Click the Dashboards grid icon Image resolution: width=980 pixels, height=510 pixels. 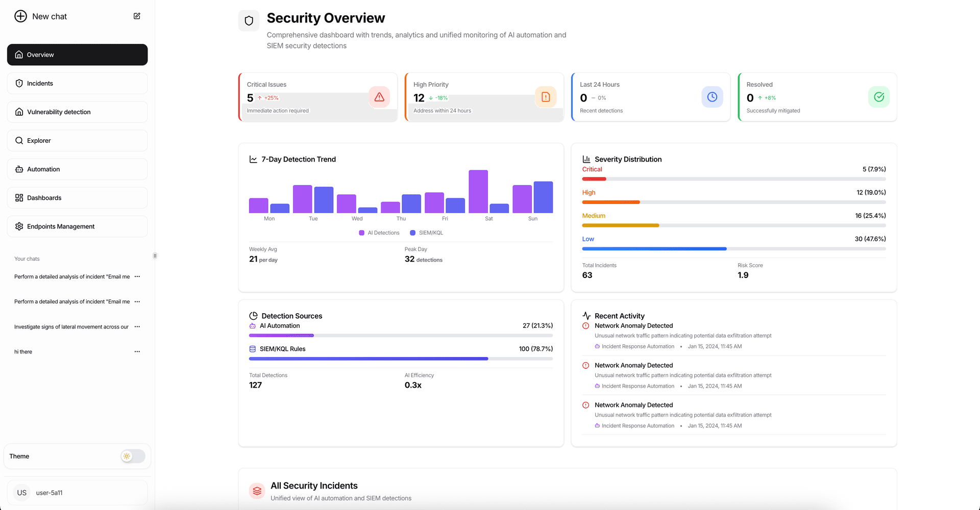pos(19,197)
